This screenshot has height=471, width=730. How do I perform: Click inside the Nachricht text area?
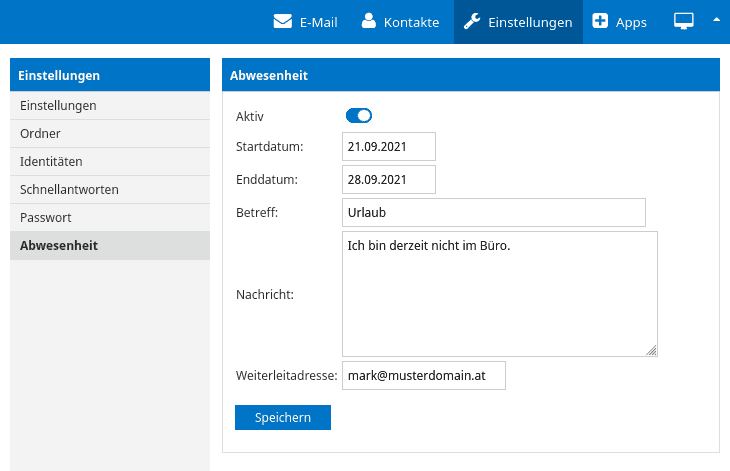[x=500, y=294]
